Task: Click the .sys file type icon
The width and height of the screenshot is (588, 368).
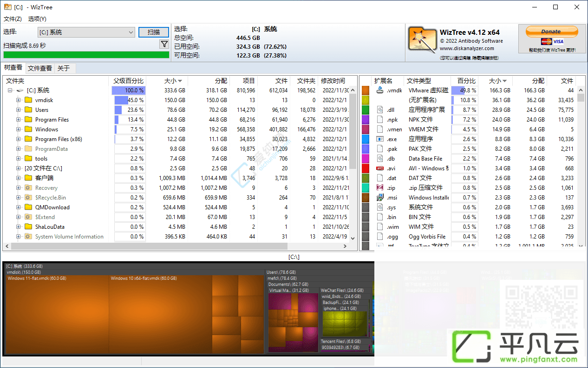Action: pyautogui.click(x=379, y=207)
